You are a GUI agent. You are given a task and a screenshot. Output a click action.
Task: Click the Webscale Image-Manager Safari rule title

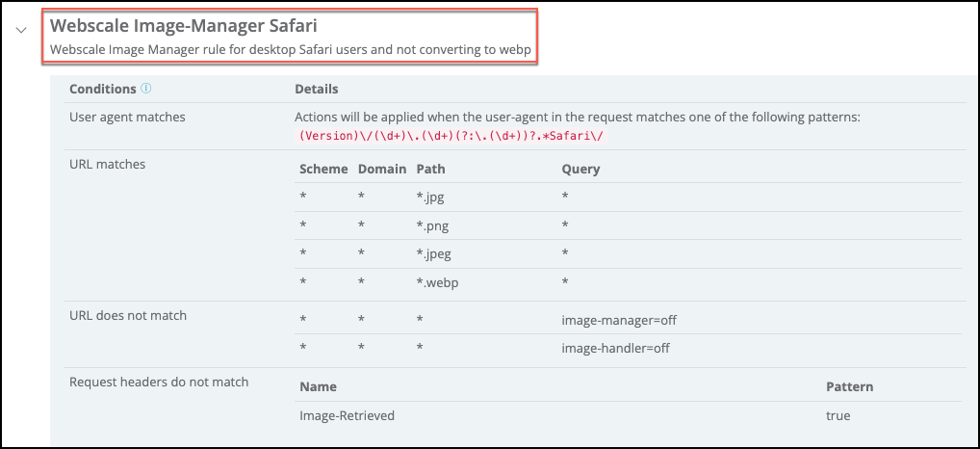tap(184, 26)
